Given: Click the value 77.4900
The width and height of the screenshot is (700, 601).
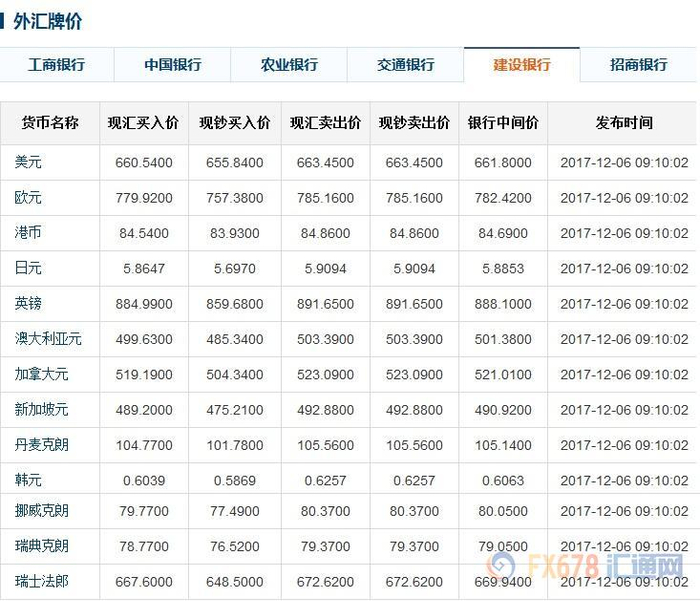Looking at the screenshot, I should click(235, 511).
